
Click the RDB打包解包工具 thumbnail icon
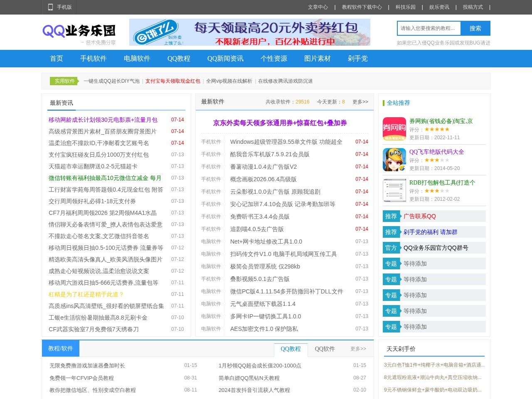[394, 190]
